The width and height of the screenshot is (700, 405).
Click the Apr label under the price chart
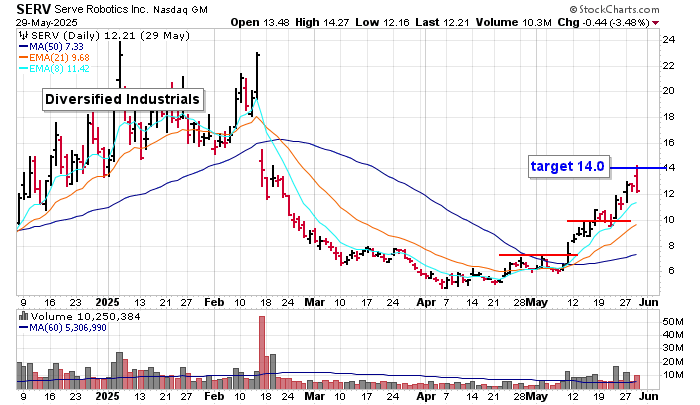point(425,302)
